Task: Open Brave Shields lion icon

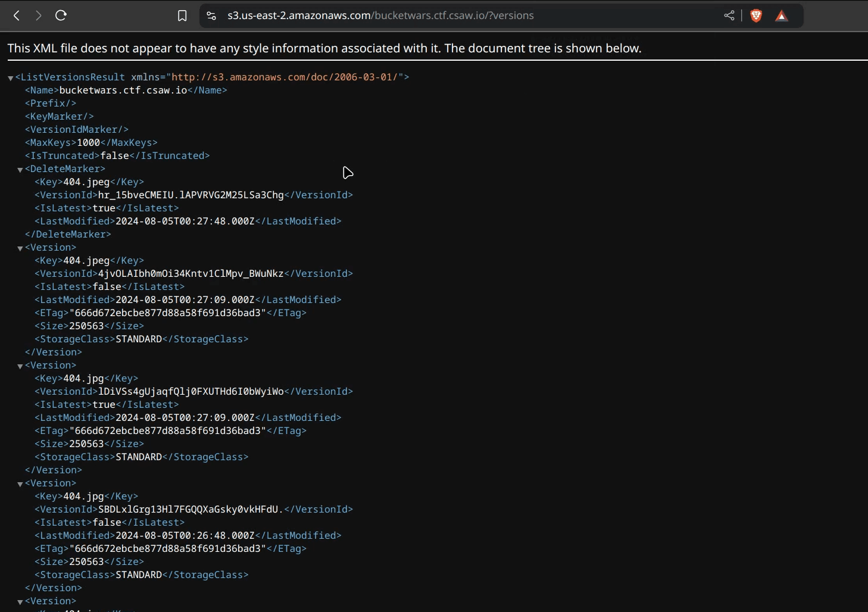Action: (x=756, y=16)
